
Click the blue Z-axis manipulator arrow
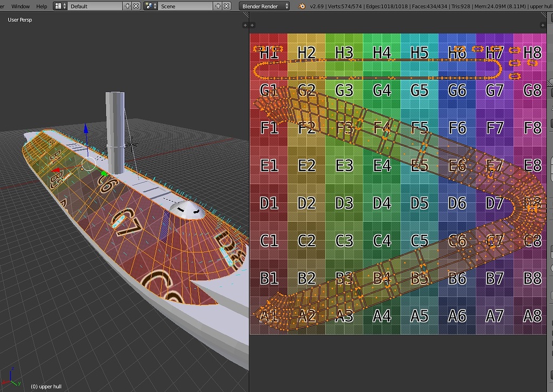coord(86,129)
